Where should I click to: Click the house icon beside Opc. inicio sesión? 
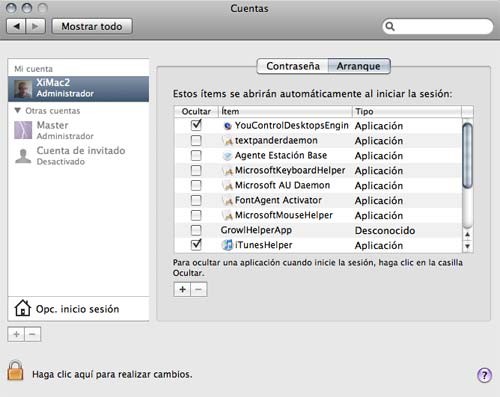point(23,308)
